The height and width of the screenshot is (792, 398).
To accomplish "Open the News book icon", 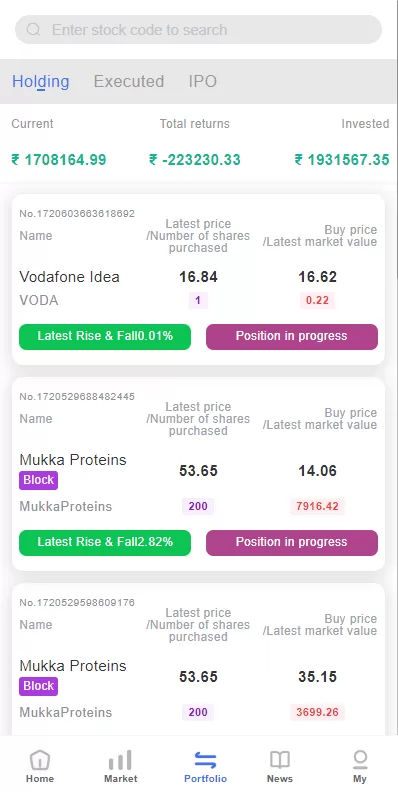I will click(280, 760).
